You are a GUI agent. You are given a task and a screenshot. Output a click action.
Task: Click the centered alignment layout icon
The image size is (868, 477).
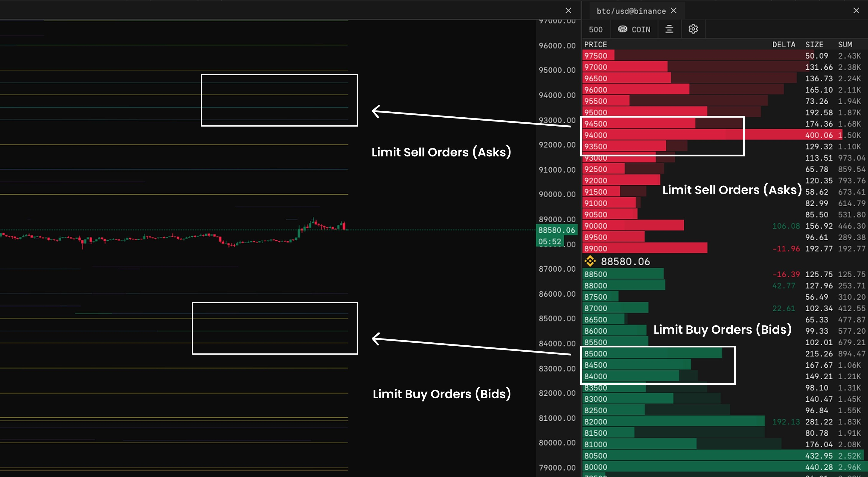click(669, 29)
